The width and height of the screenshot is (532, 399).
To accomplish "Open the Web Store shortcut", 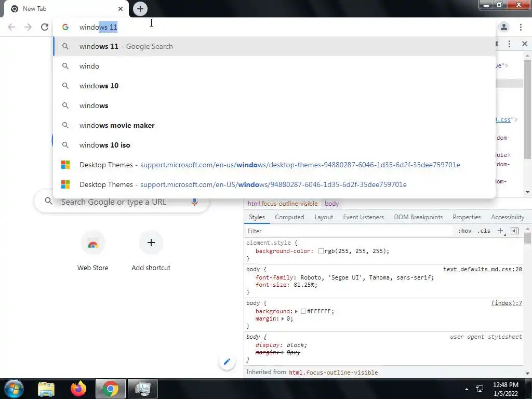I will tap(92, 251).
